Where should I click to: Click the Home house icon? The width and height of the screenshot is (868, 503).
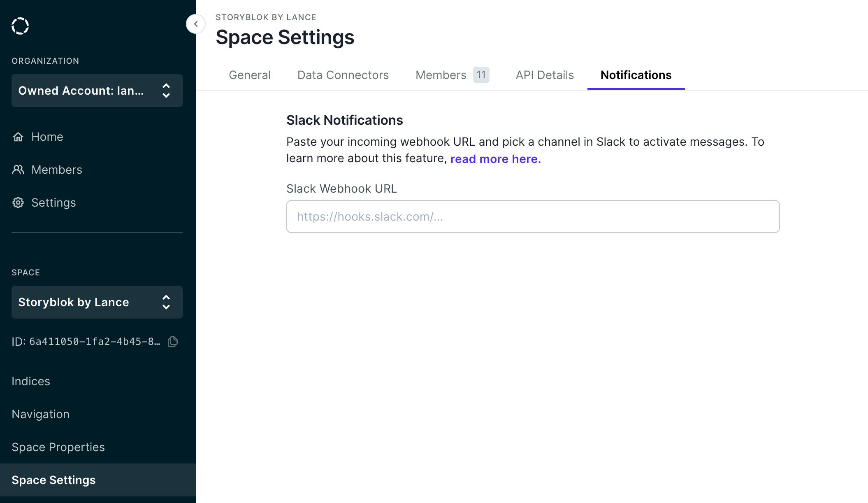18,137
